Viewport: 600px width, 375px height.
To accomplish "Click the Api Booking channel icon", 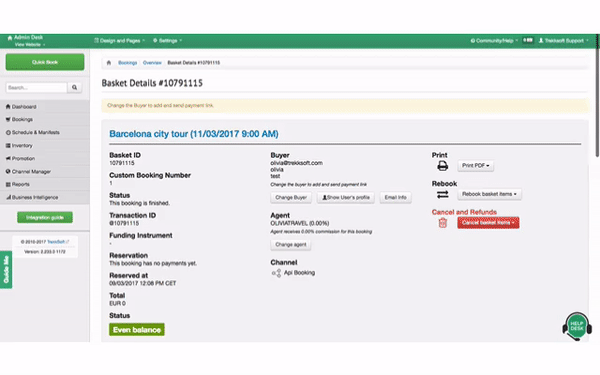I will tap(276, 273).
